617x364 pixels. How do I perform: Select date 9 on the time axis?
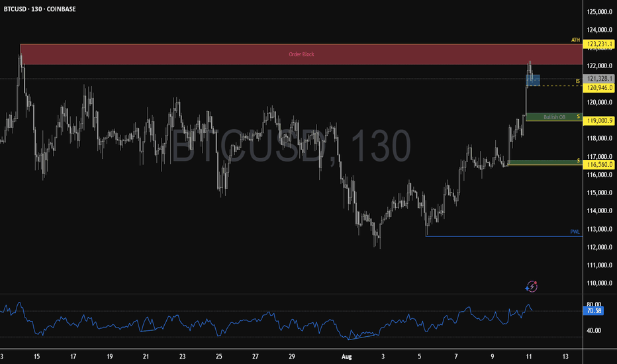[493, 357]
